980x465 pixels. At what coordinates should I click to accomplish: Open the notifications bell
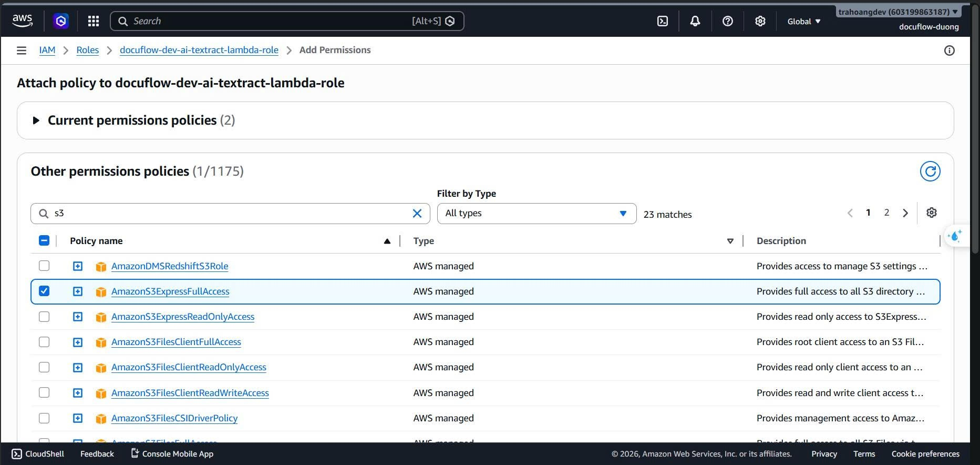point(695,21)
